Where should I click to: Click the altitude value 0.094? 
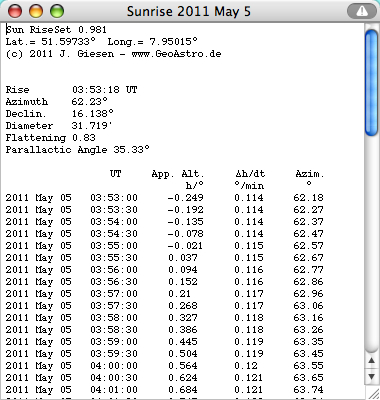(183, 270)
